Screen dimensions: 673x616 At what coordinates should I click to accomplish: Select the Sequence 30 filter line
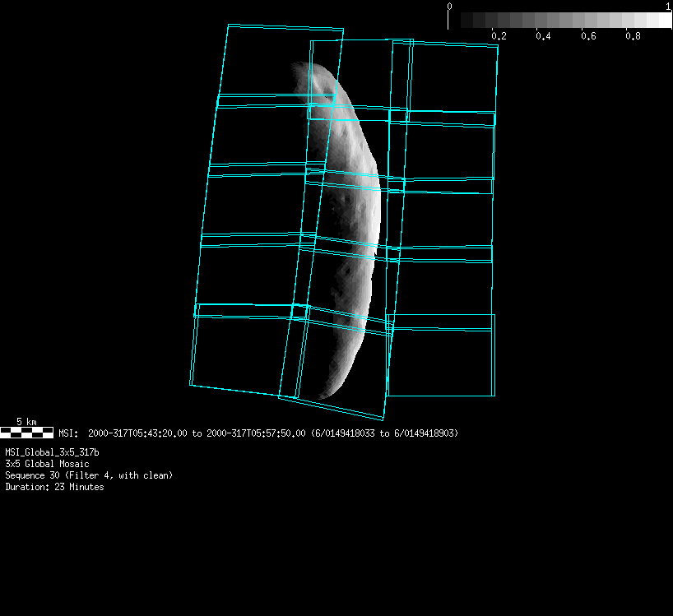89,475
